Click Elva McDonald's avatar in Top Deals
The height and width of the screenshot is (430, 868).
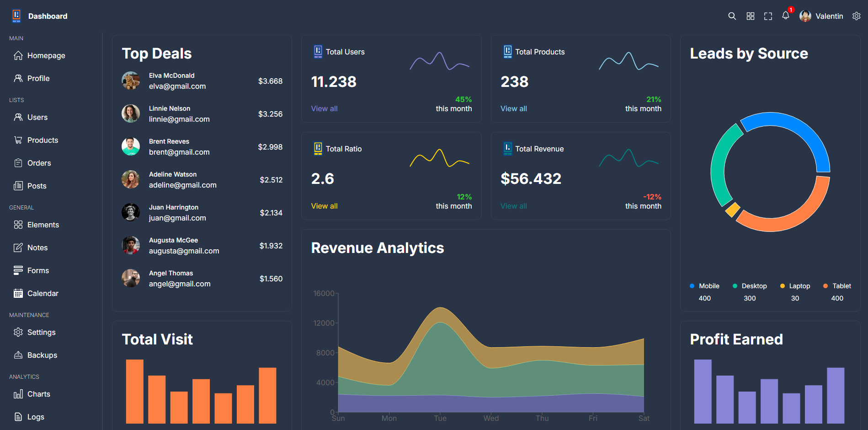coord(131,81)
